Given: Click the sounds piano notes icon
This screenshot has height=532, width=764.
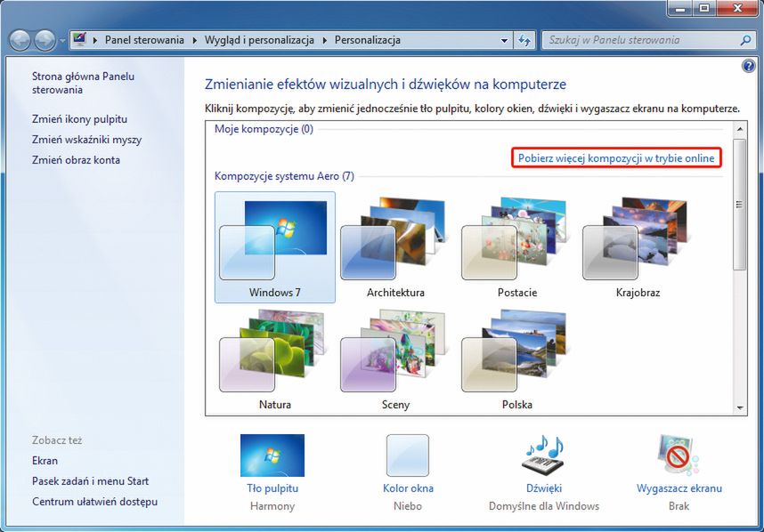Looking at the screenshot, I should click(x=544, y=454).
